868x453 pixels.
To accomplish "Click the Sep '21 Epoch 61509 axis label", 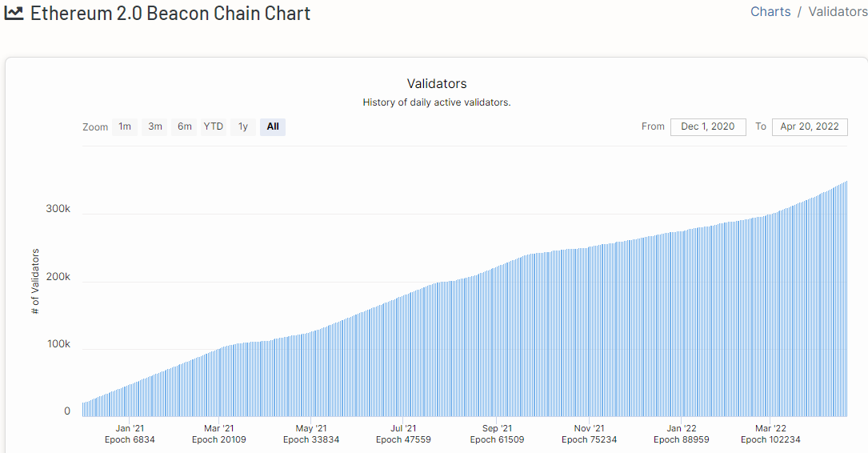I will [x=497, y=434].
